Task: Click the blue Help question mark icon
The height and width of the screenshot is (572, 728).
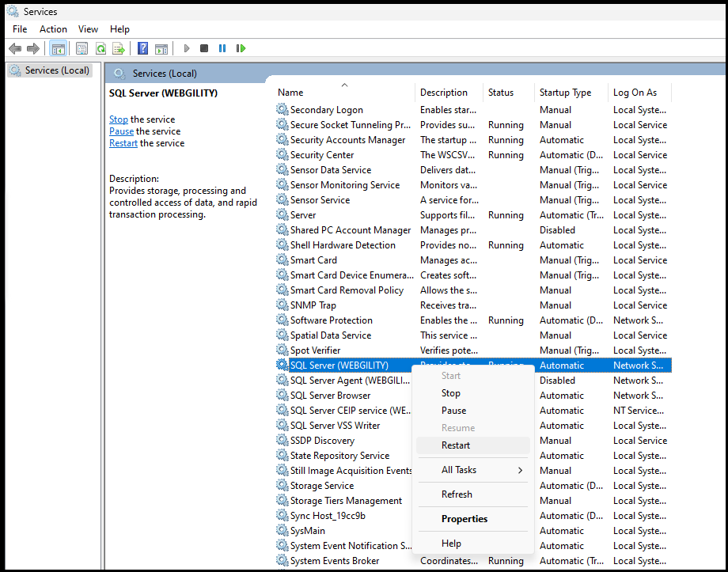Action: pyautogui.click(x=142, y=48)
